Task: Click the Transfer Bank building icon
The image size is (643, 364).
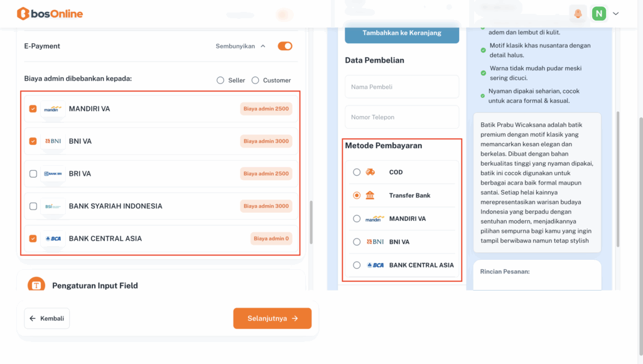Action: pos(370,195)
